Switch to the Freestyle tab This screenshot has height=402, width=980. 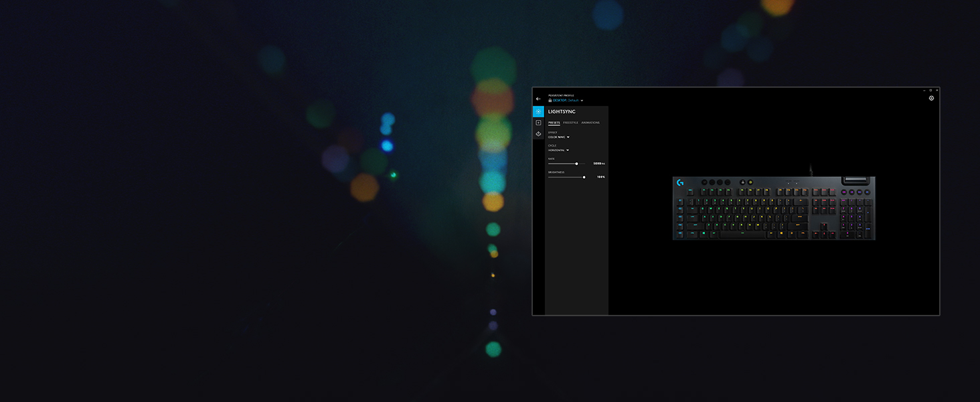tap(570, 123)
